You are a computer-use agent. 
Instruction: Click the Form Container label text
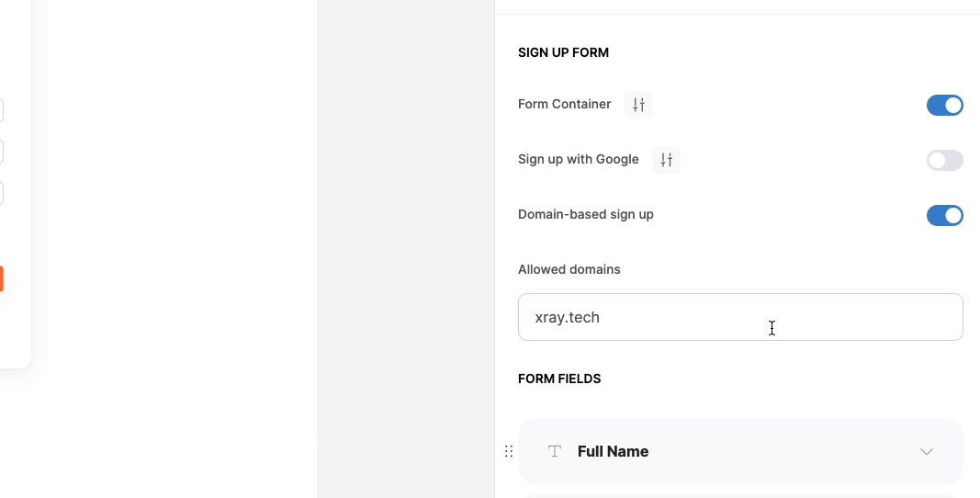pyautogui.click(x=564, y=105)
